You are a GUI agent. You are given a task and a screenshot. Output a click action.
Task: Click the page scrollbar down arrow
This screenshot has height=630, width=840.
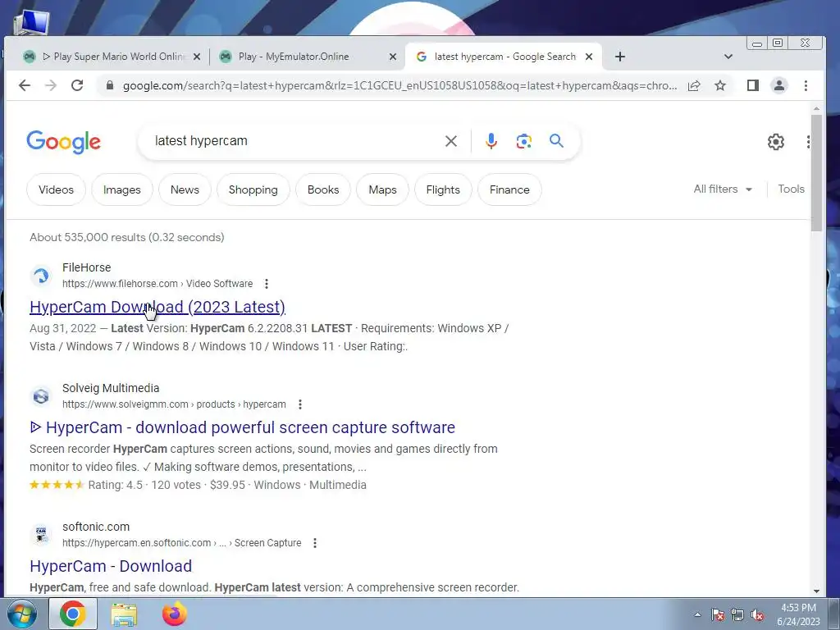pos(816,591)
